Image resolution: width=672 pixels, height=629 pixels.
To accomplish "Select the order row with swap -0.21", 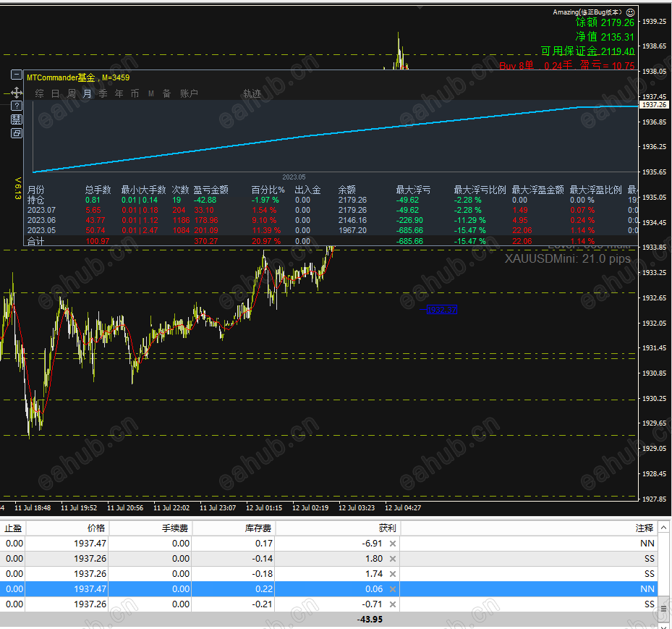I will click(328, 604).
